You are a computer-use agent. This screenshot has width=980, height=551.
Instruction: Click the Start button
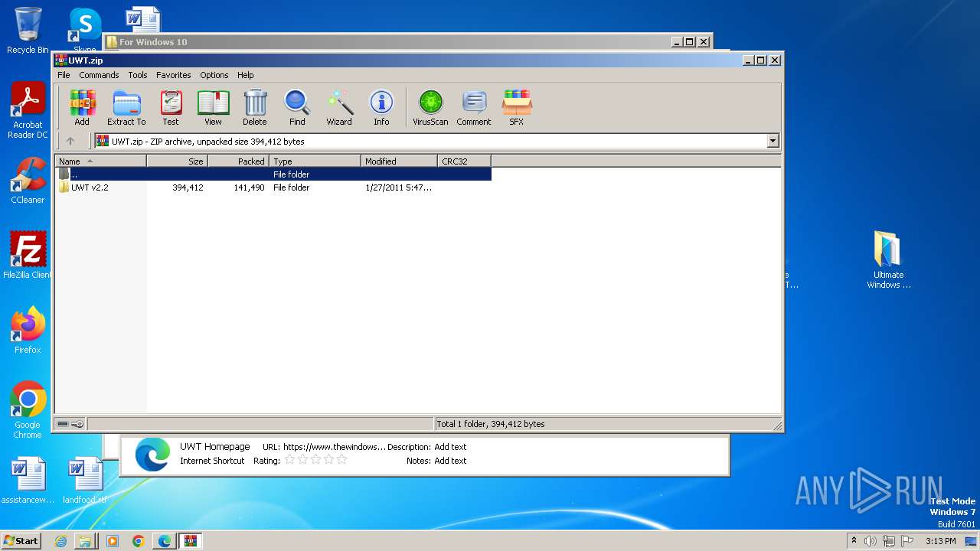coord(21,540)
